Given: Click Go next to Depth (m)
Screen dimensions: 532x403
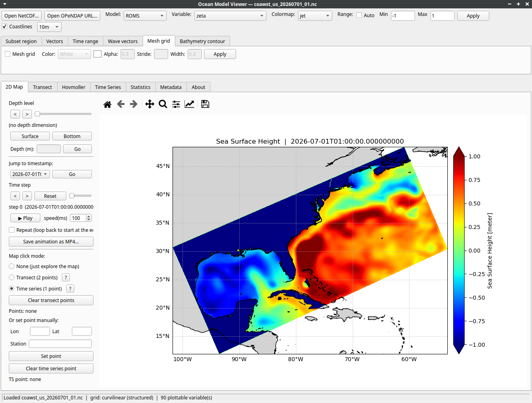Looking at the screenshot, I should click(77, 149).
